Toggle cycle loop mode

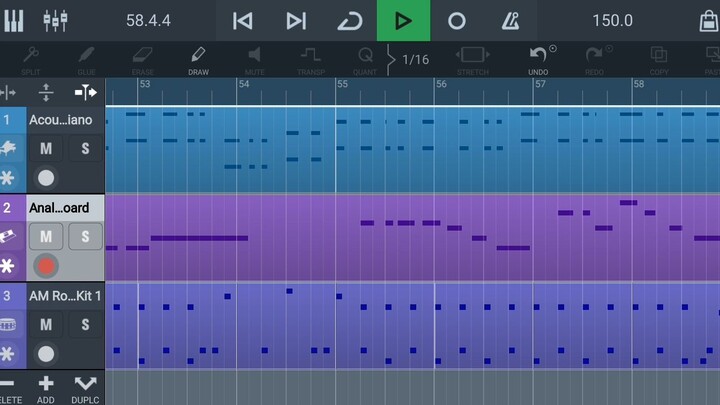pos(349,20)
